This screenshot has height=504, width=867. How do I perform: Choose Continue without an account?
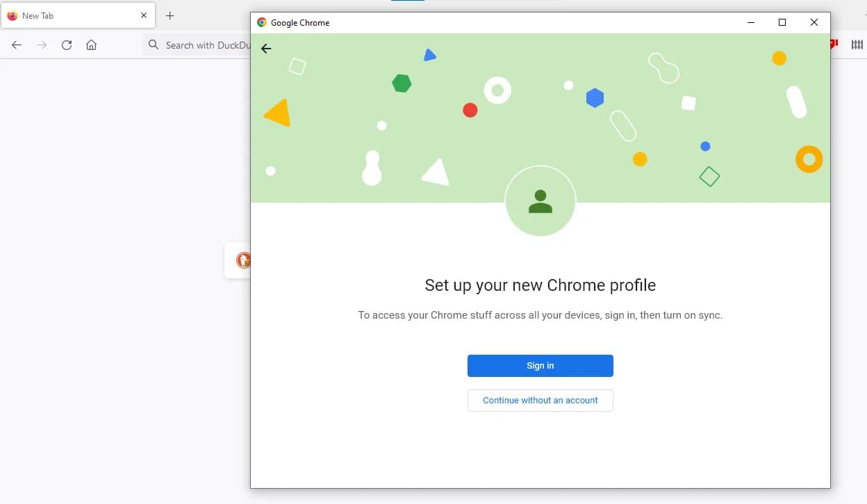540,401
